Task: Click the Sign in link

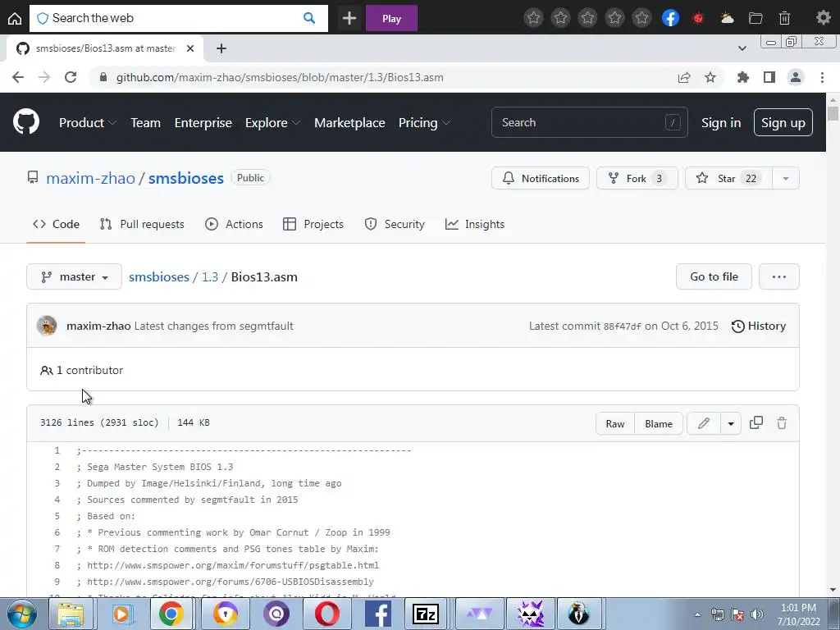Action: coord(721,123)
